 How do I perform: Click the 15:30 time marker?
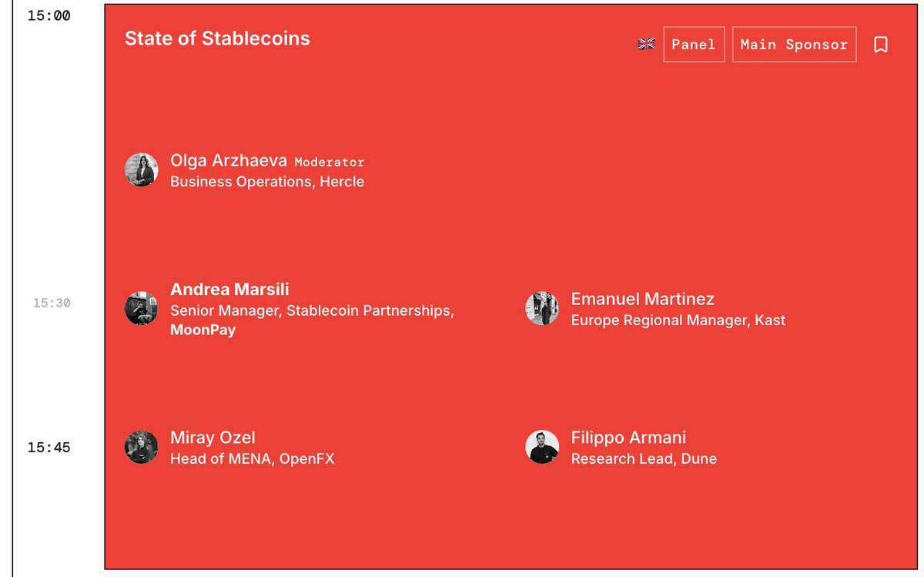coord(52,304)
